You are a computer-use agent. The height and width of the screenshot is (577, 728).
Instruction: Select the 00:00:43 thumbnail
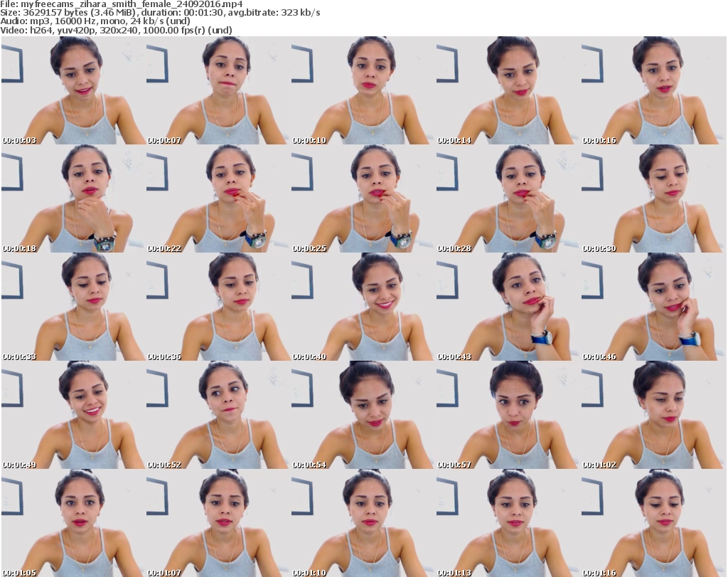pos(508,307)
